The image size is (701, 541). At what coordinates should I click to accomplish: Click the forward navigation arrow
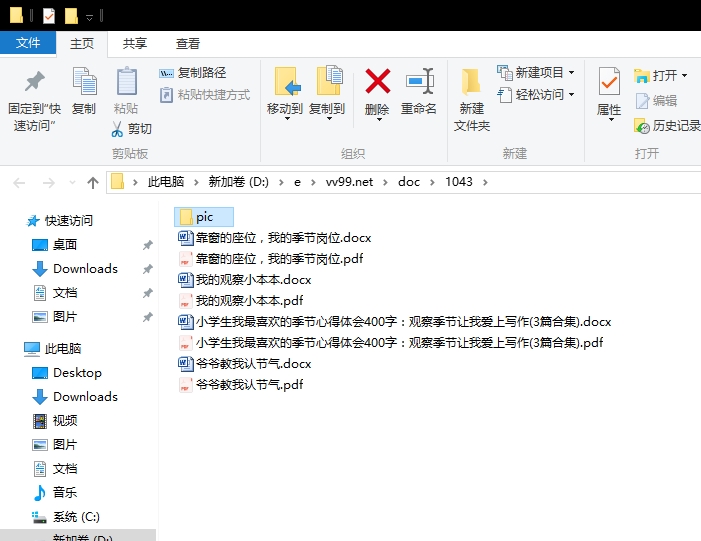(48, 182)
